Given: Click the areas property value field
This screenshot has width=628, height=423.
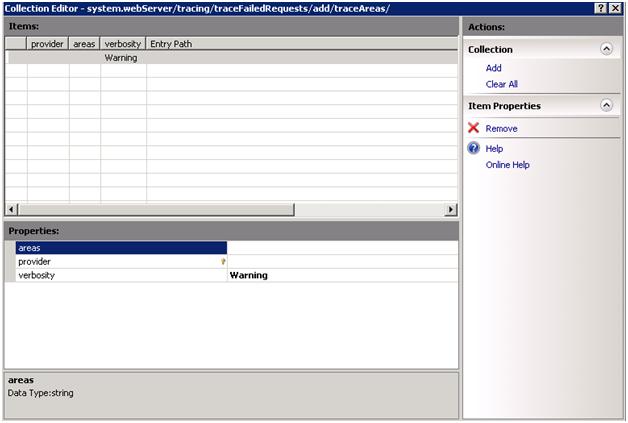Looking at the screenshot, I should click(x=342, y=248).
